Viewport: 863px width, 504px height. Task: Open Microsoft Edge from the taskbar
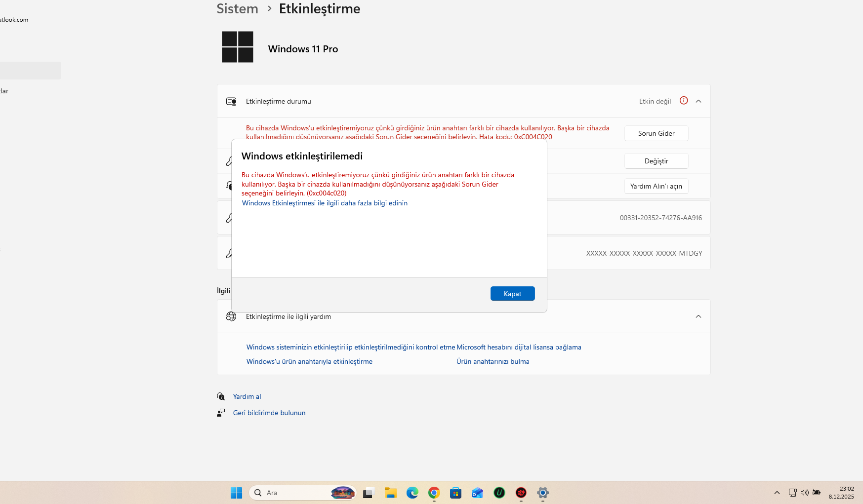point(412,493)
